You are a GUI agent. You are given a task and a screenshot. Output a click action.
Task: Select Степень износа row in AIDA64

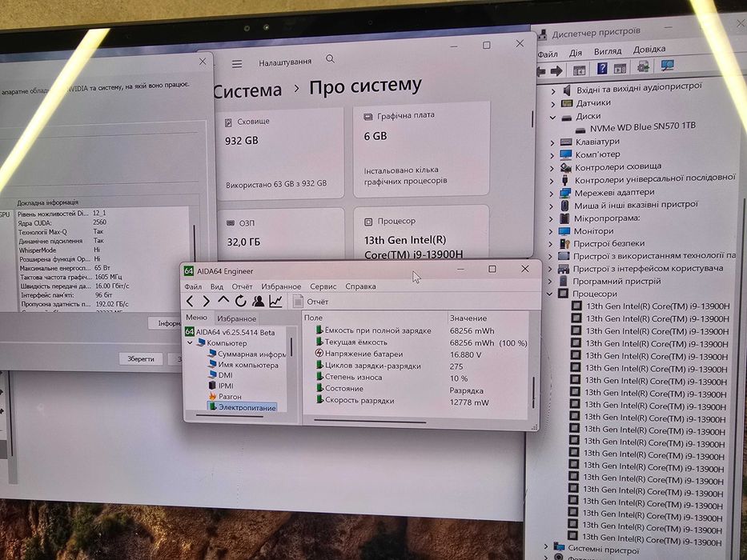421,378
